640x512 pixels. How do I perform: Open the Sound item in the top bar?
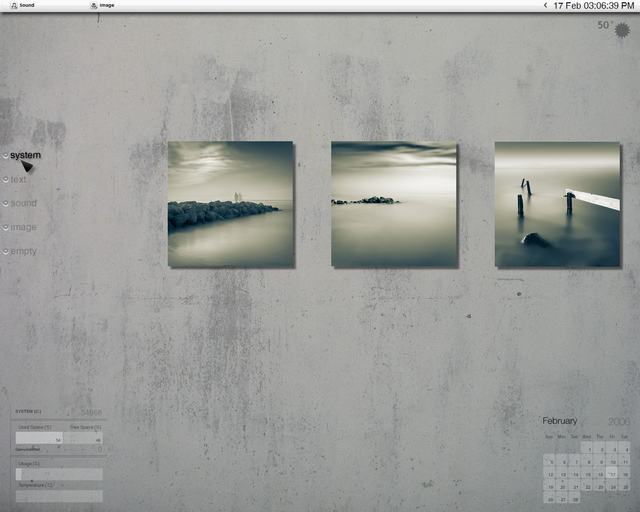(x=22, y=5)
